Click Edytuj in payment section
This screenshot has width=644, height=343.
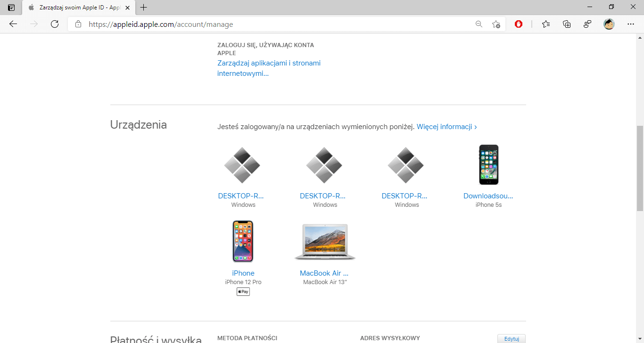[512, 339]
